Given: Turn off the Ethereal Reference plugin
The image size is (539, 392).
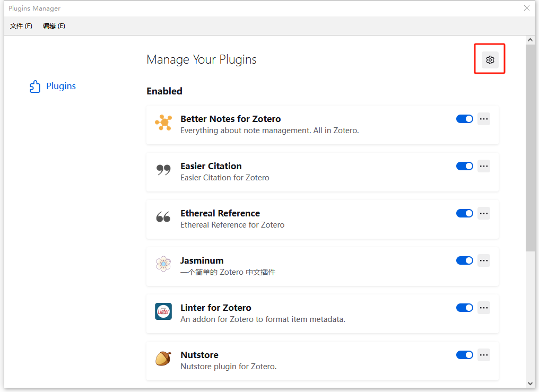Looking at the screenshot, I should tap(464, 213).
